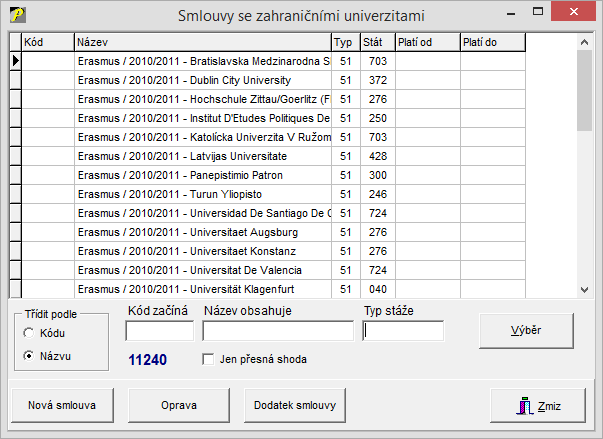This screenshot has width=603, height=439.
Task: Select the Názvu sort radio button
Action: point(28,355)
